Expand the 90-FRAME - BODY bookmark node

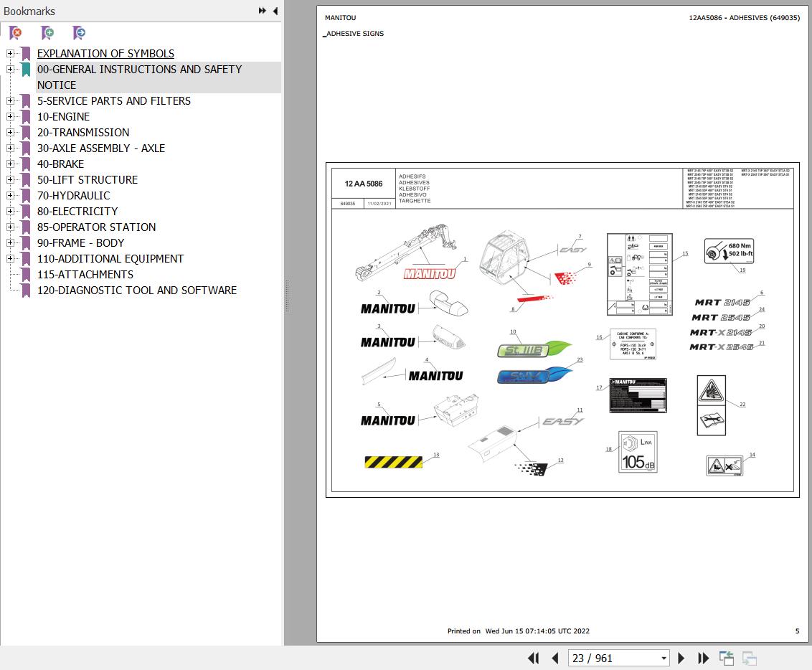point(10,243)
